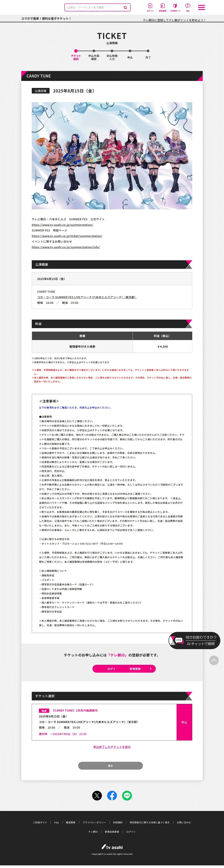This screenshot has width=224, height=868.
Task: Open the ログイン icon in header
Action: pyautogui.click(x=150, y=7)
